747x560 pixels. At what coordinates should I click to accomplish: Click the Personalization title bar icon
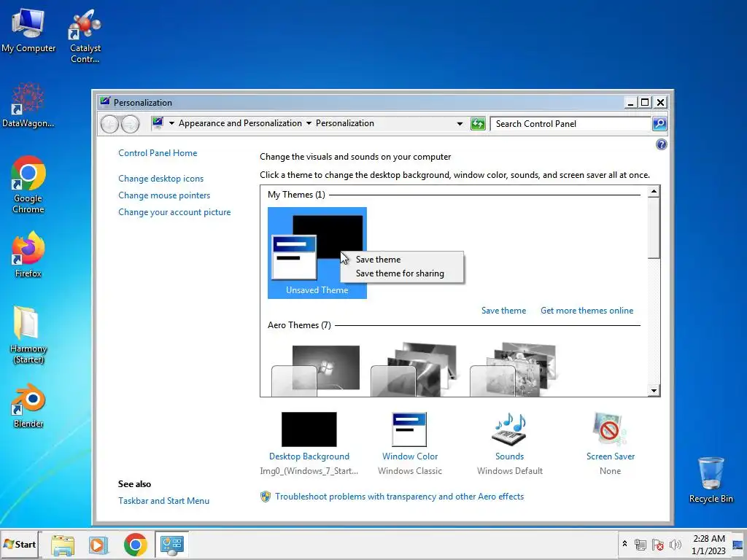(x=105, y=101)
